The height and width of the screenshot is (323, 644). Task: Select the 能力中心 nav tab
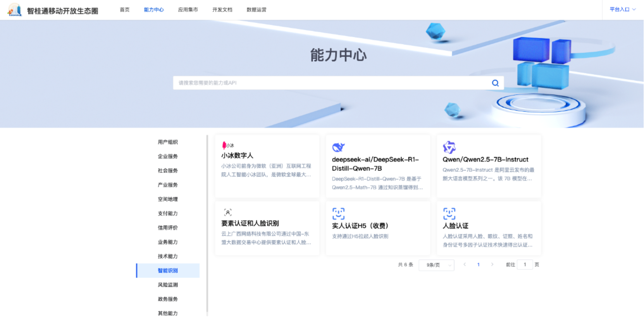tap(154, 10)
